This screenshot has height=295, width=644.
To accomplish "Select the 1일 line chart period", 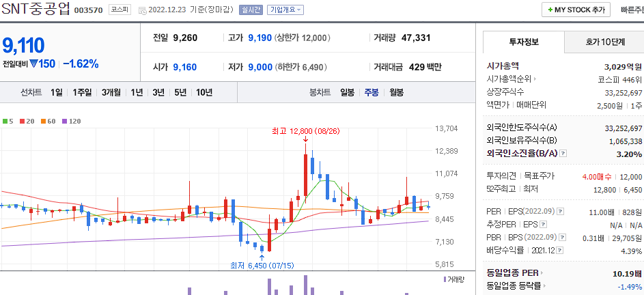I will point(57,92).
